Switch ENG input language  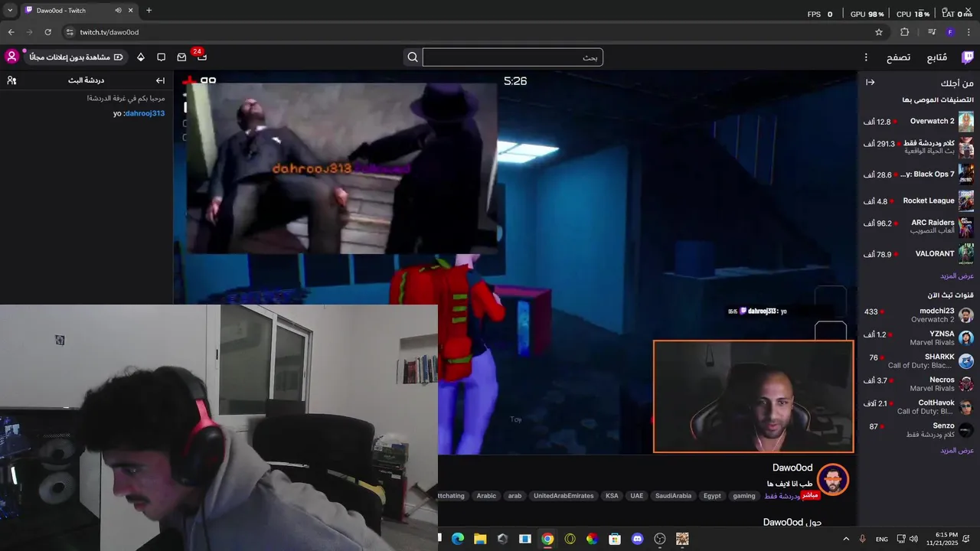click(882, 539)
